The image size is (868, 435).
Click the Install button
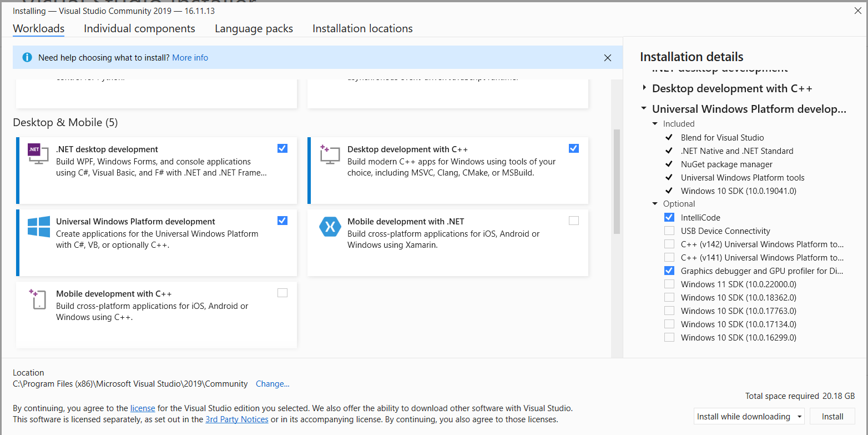tap(832, 416)
